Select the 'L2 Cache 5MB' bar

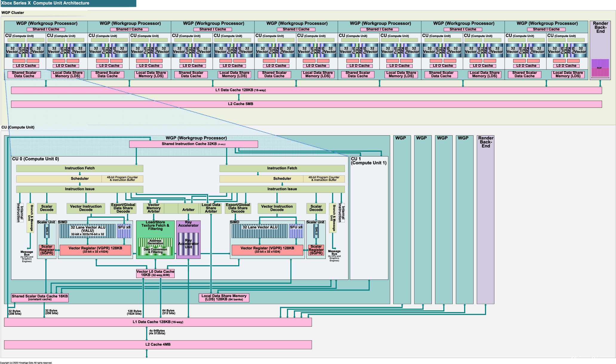click(x=306, y=104)
